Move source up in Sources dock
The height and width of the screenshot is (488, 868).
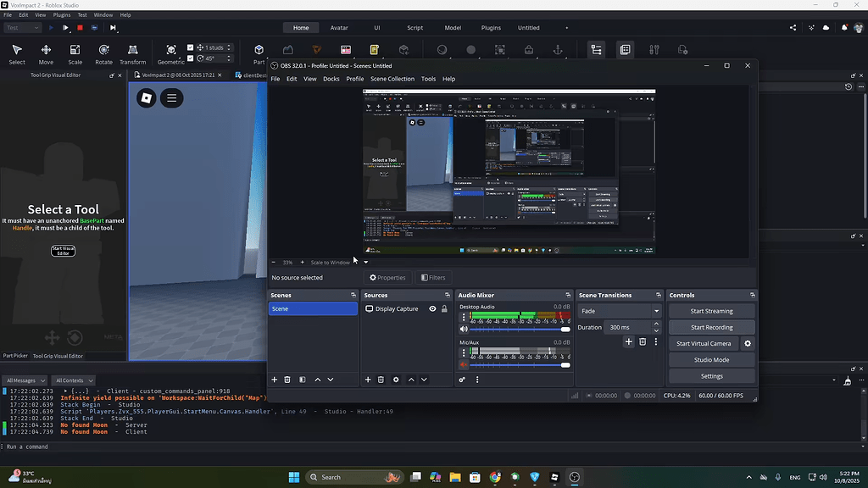(x=411, y=380)
